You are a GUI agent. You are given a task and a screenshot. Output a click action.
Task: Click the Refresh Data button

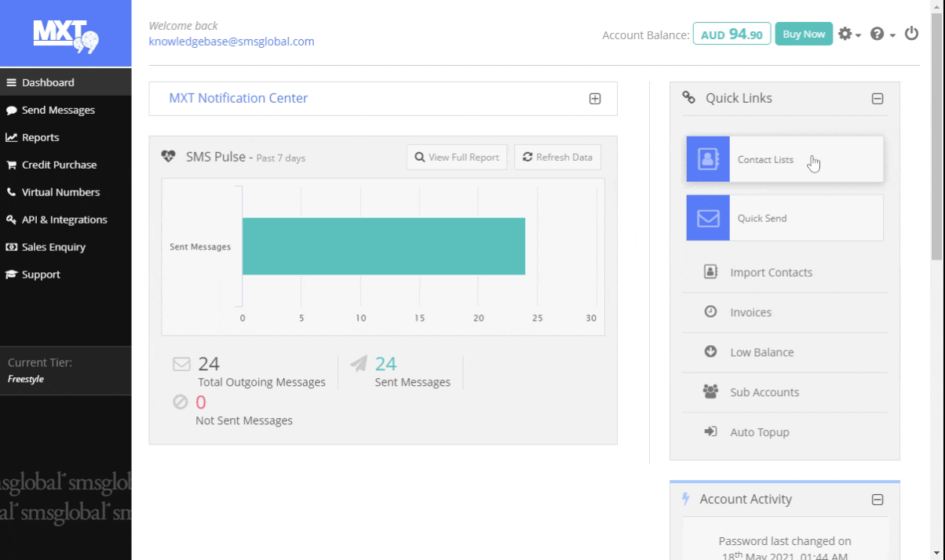(x=557, y=157)
